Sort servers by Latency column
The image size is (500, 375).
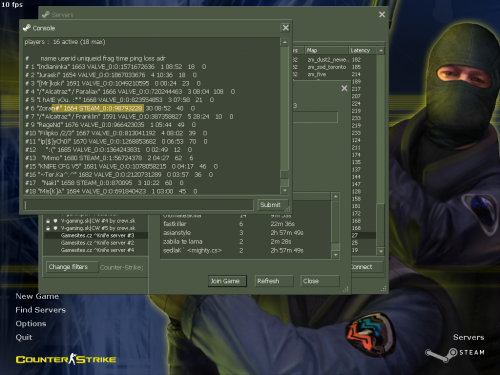pos(363,50)
